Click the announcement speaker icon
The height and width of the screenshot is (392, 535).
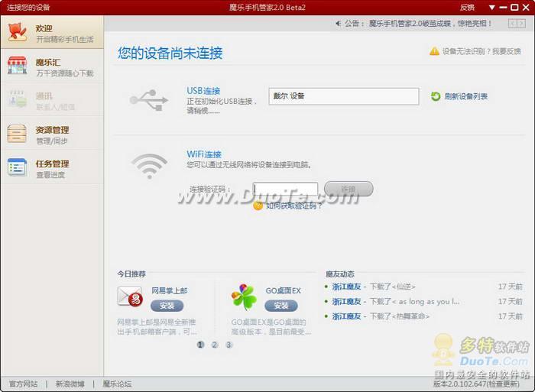point(338,24)
